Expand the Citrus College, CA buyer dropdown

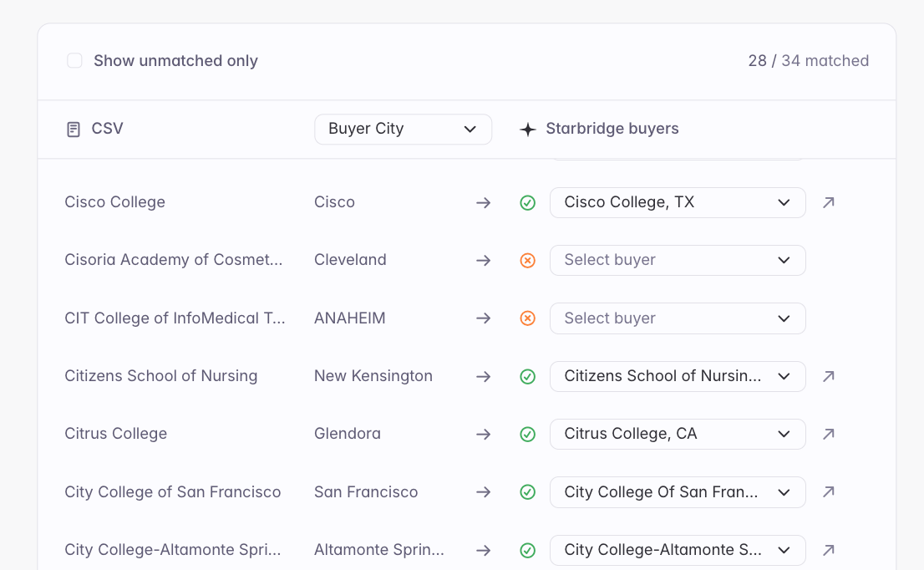click(678, 434)
